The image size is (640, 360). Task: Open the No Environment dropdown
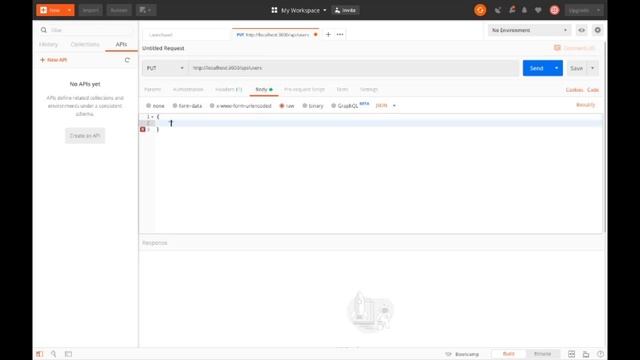[529, 30]
